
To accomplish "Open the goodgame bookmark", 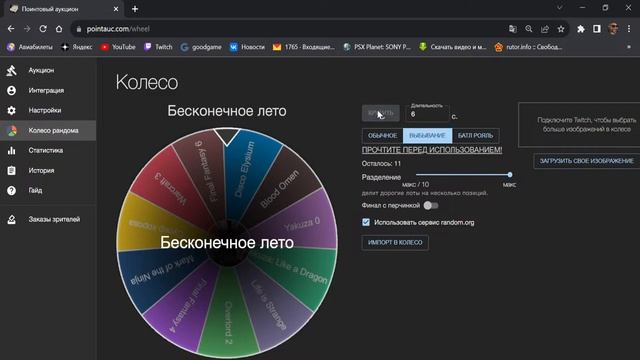I will (201, 47).
